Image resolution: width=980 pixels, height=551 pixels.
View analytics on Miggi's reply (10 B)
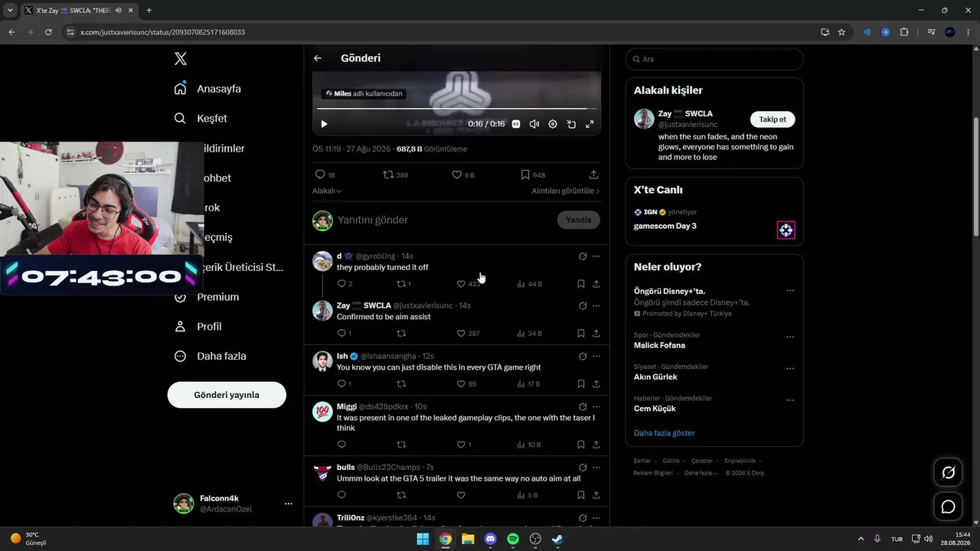[x=529, y=445]
